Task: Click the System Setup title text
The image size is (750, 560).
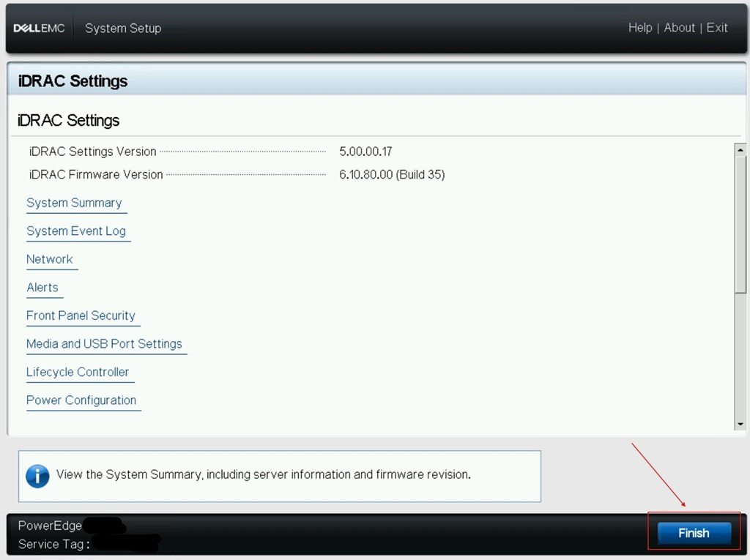Action: tap(123, 29)
